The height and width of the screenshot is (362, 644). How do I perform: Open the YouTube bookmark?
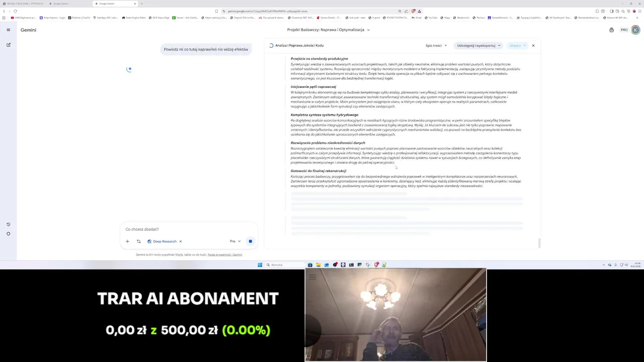(x=431, y=18)
